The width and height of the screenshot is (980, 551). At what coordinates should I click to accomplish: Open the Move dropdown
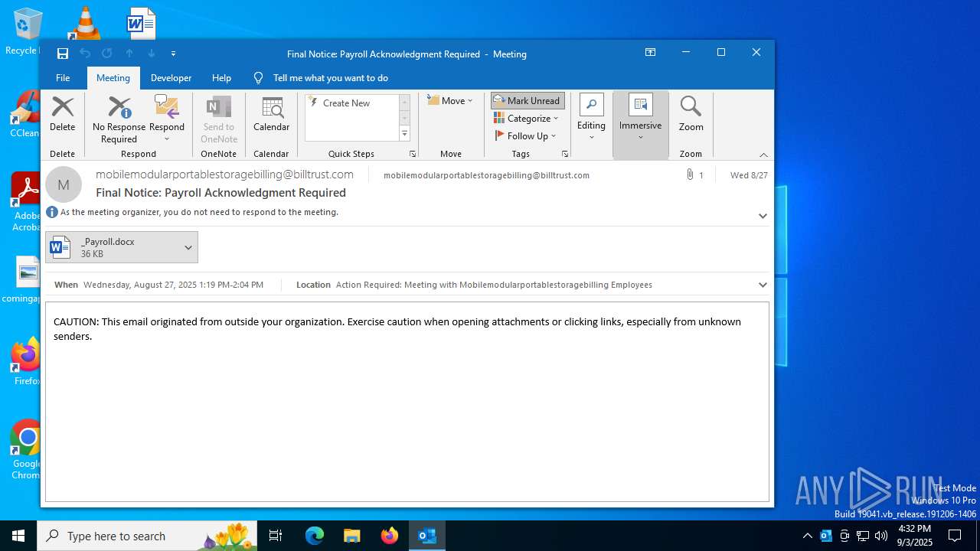point(450,100)
